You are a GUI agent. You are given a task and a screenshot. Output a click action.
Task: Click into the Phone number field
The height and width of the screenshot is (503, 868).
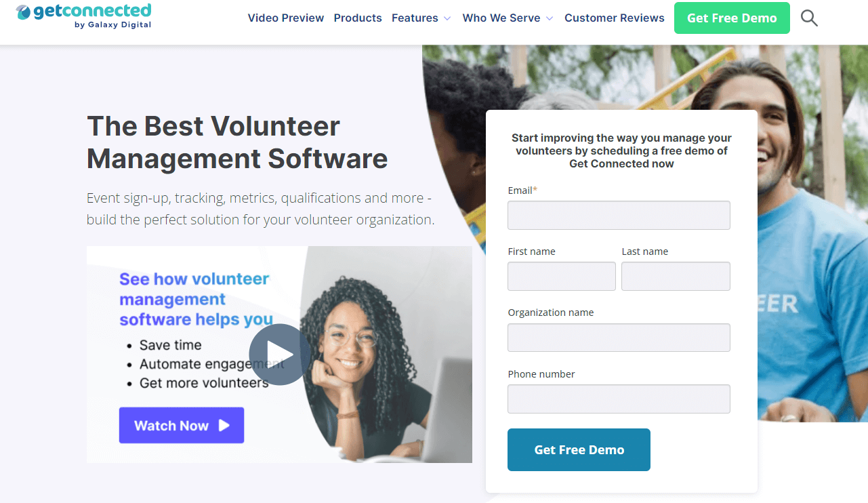619,399
